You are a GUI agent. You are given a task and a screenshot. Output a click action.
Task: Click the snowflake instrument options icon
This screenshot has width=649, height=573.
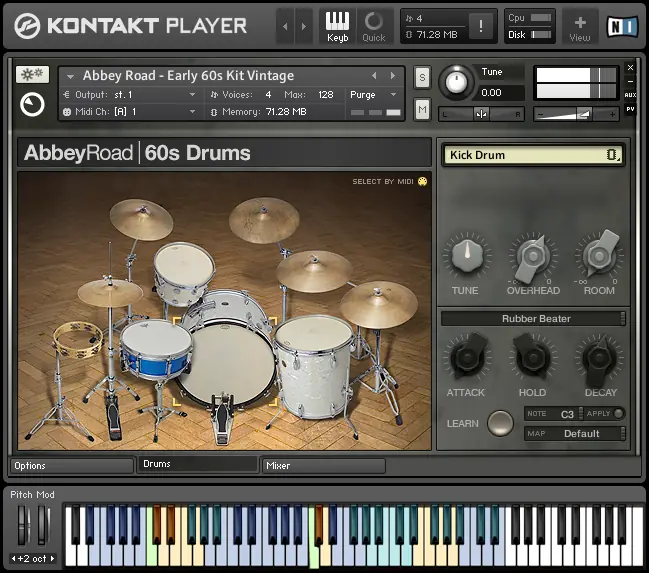pyautogui.click(x=32, y=75)
